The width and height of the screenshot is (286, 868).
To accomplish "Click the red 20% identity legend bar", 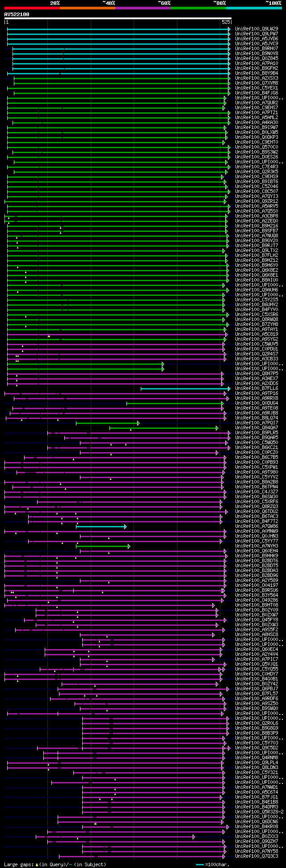I will 32,8.
